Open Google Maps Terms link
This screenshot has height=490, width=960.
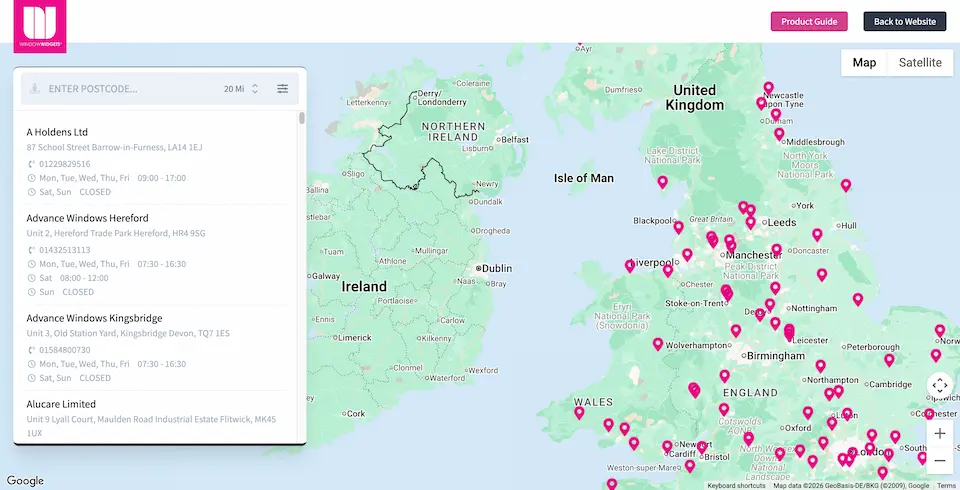pos(946,486)
